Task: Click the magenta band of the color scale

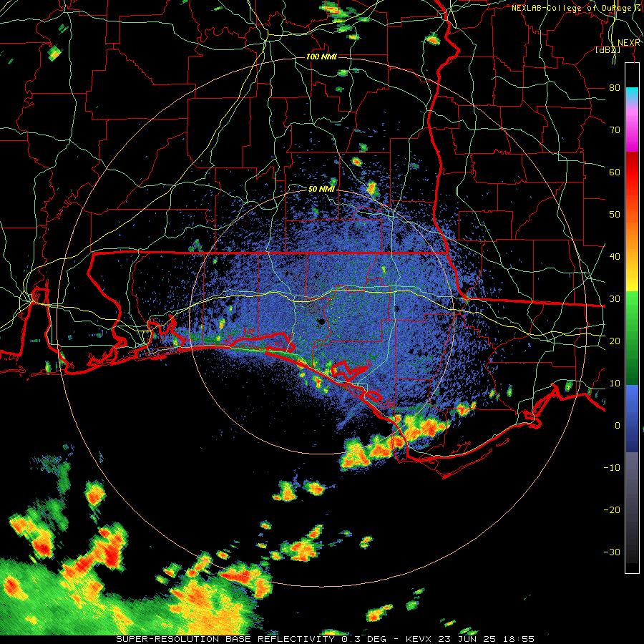Action: [632, 132]
